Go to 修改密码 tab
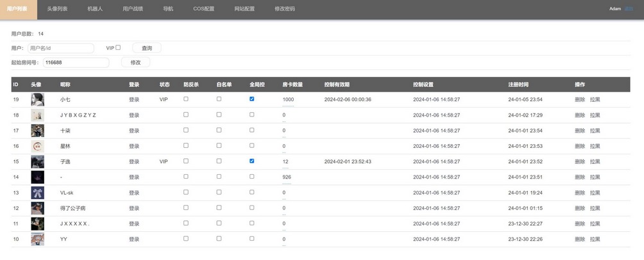This screenshot has height=260, width=644. click(x=284, y=9)
